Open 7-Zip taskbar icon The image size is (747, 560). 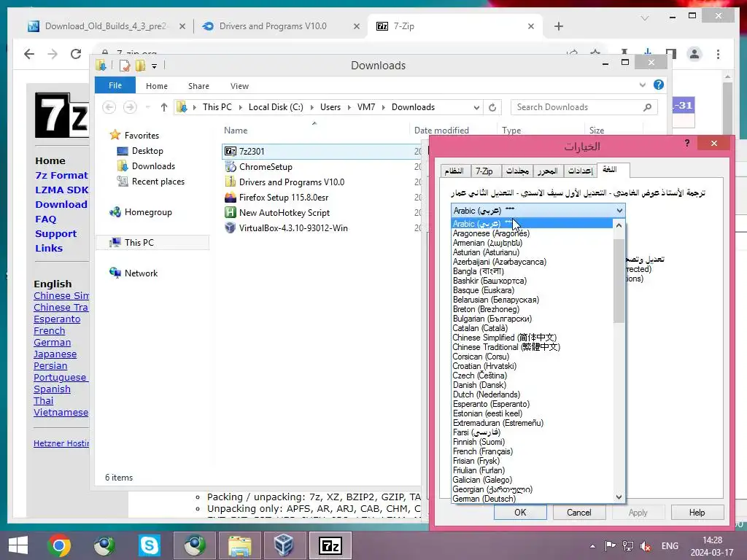pyautogui.click(x=330, y=545)
